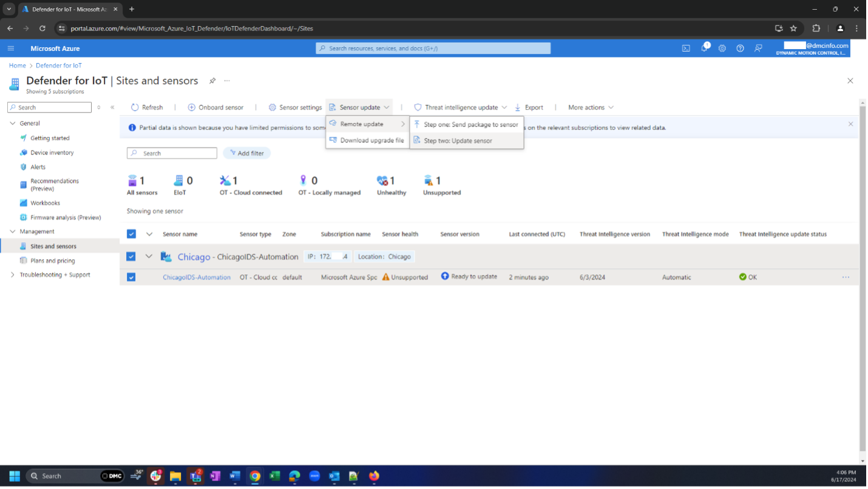
Task: Open Chrome extensions puzzle icon
Action: click(x=816, y=28)
